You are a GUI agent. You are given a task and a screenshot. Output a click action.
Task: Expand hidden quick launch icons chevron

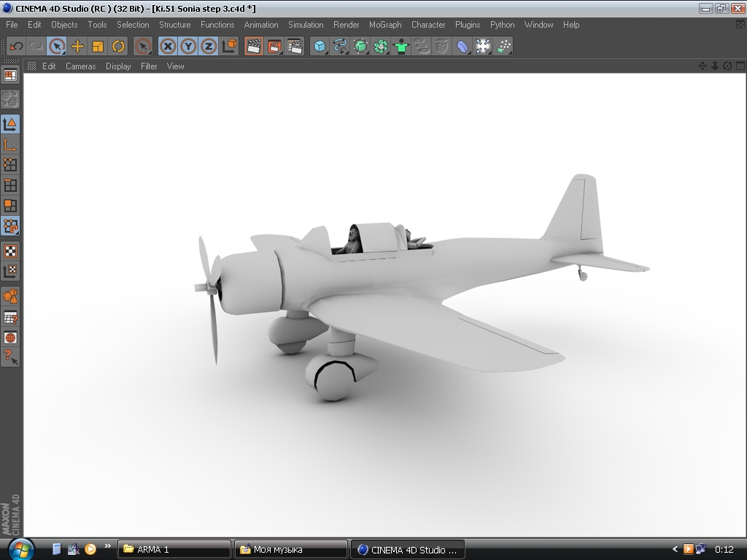[x=108, y=545]
